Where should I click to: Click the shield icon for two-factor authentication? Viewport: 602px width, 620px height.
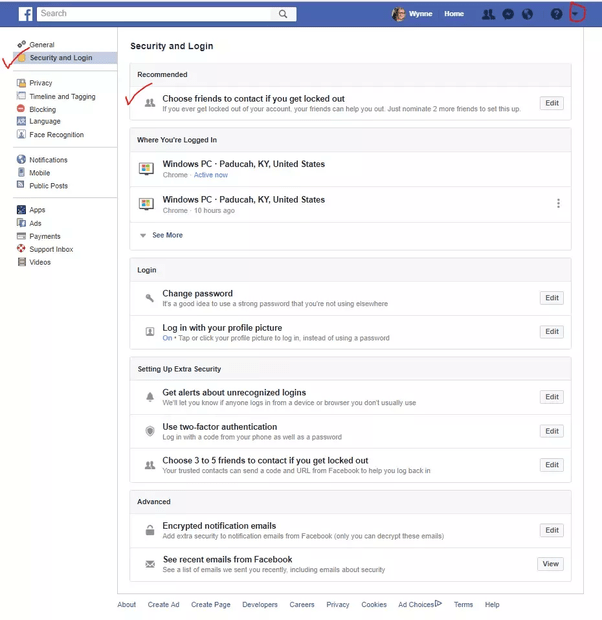click(x=150, y=431)
